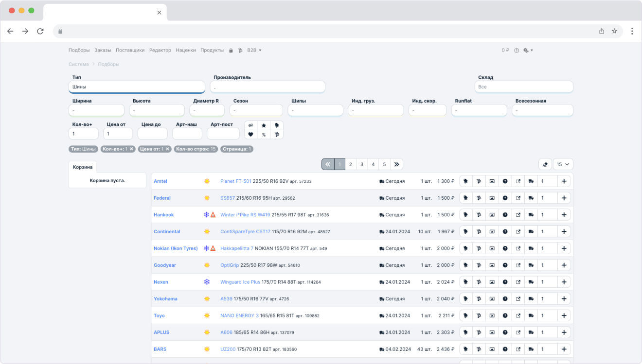Click quantity field in Goodyear row

(x=547, y=265)
